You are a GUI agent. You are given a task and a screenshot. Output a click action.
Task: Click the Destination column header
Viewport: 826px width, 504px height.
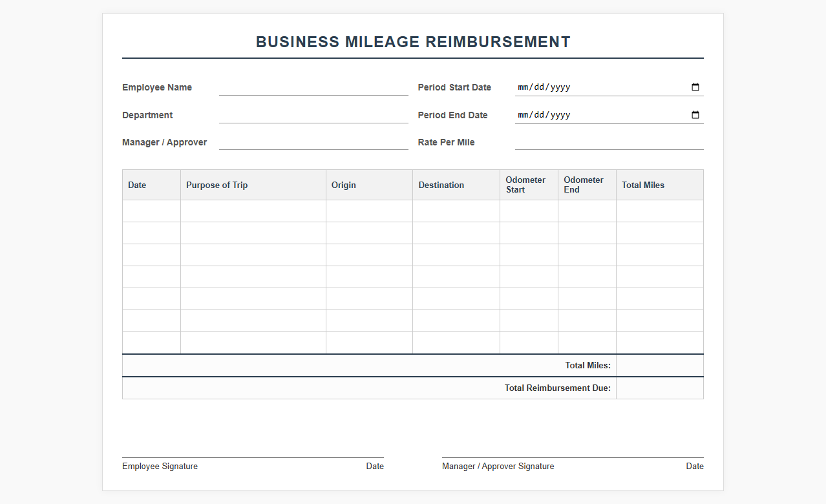click(456, 185)
